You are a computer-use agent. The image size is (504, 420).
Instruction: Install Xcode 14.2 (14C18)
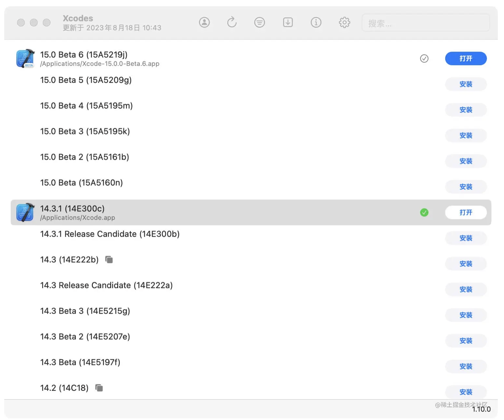(x=466, y=392)
